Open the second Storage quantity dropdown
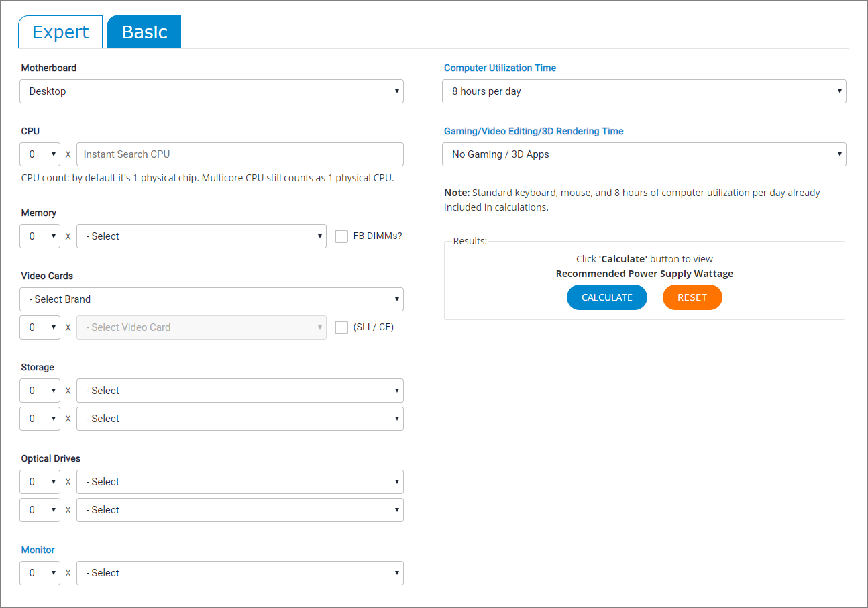The image size is (868, 608). (x=40, y=419)
